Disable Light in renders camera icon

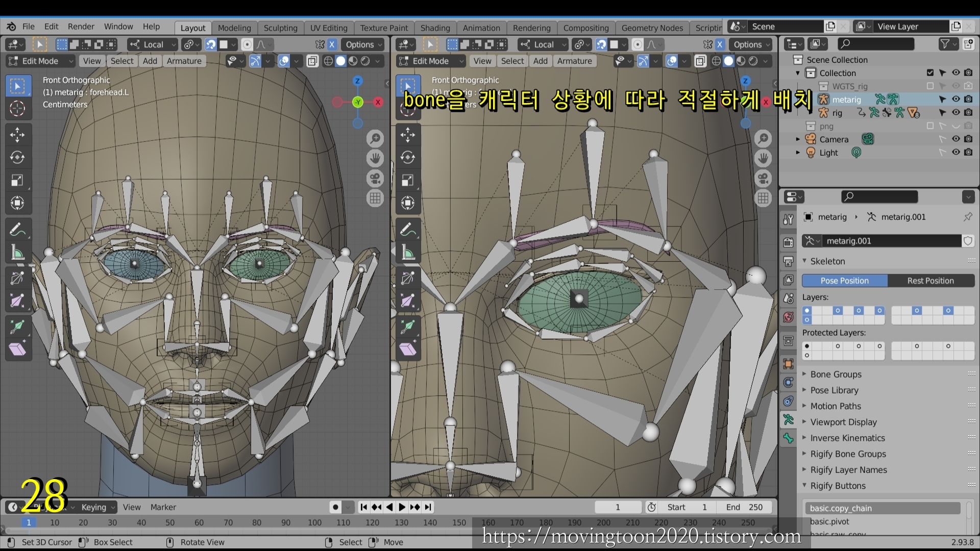[968, 153]
